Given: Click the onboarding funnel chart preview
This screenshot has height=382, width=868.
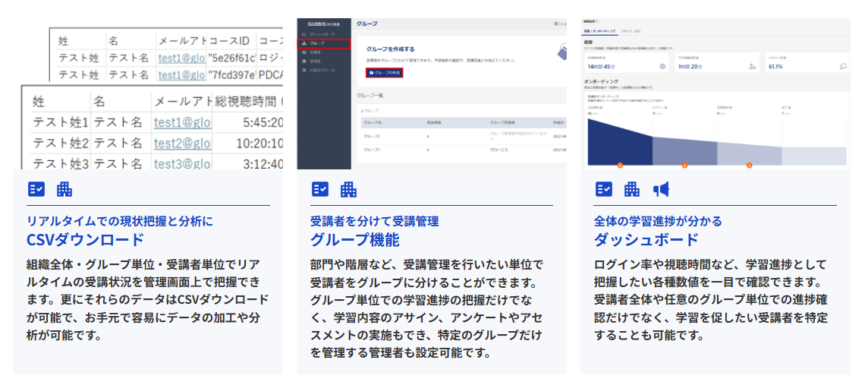Looking at the screenshot, I should (x=715, y=137).
